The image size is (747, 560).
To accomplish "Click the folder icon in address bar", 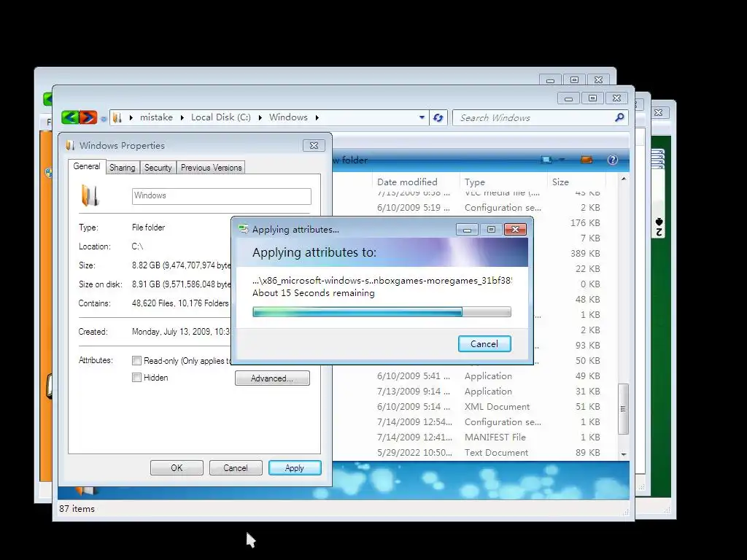I will pyautogui.click(x=117, y=117).
